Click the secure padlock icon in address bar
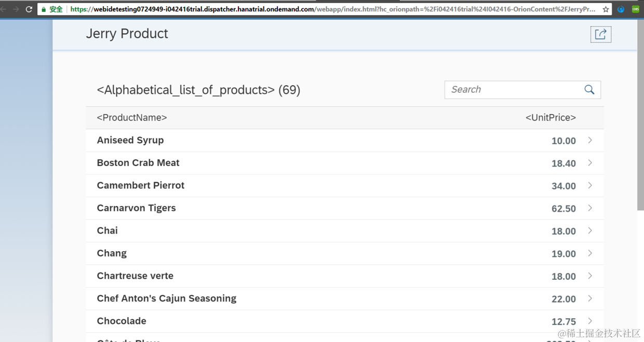 [x=44, y=9]
